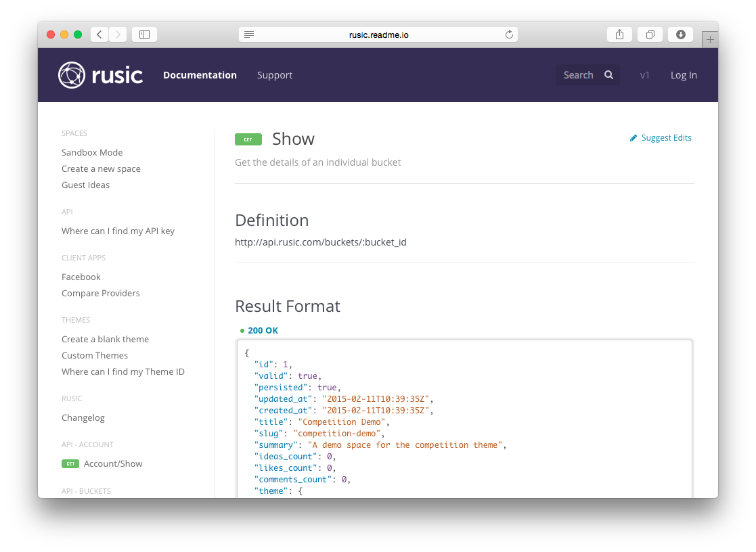Toggle the Safari sidebar icon
Image resolution: width=756 pixels, height=552 pixels.
144,34
